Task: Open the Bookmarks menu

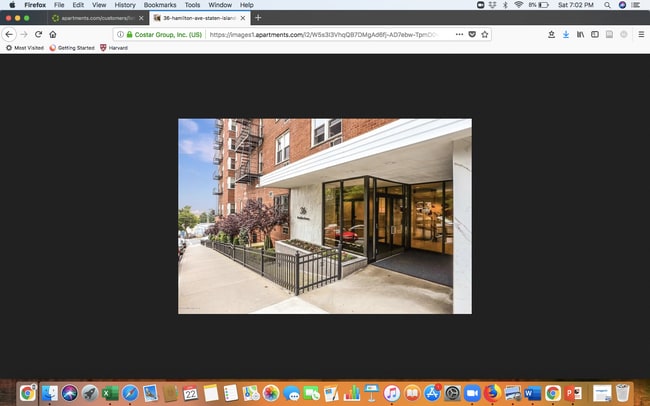Action: coord(160,5)
